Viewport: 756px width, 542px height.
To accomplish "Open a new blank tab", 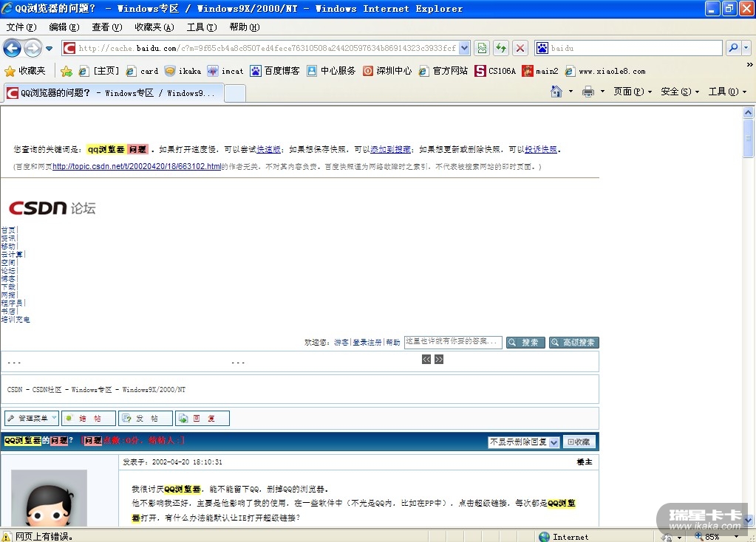I will [235, 93].
